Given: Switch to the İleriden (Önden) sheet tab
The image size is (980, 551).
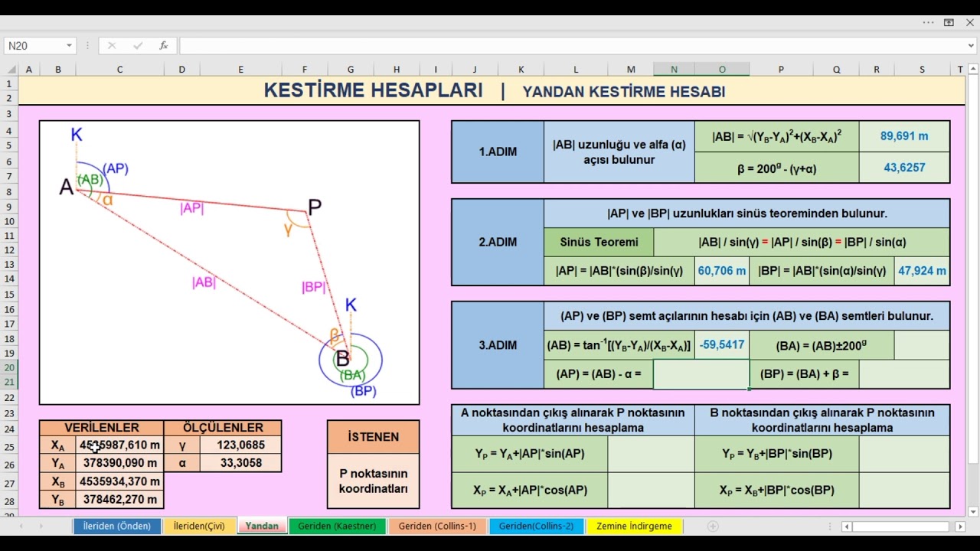Looking at the screenshot, I should (117, 527).
